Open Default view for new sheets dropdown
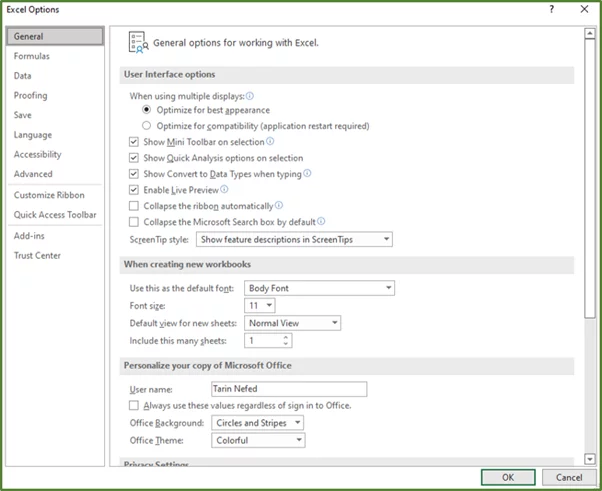Image resolution: width=602 pixels, height=491 pixels. click(292, 323)
